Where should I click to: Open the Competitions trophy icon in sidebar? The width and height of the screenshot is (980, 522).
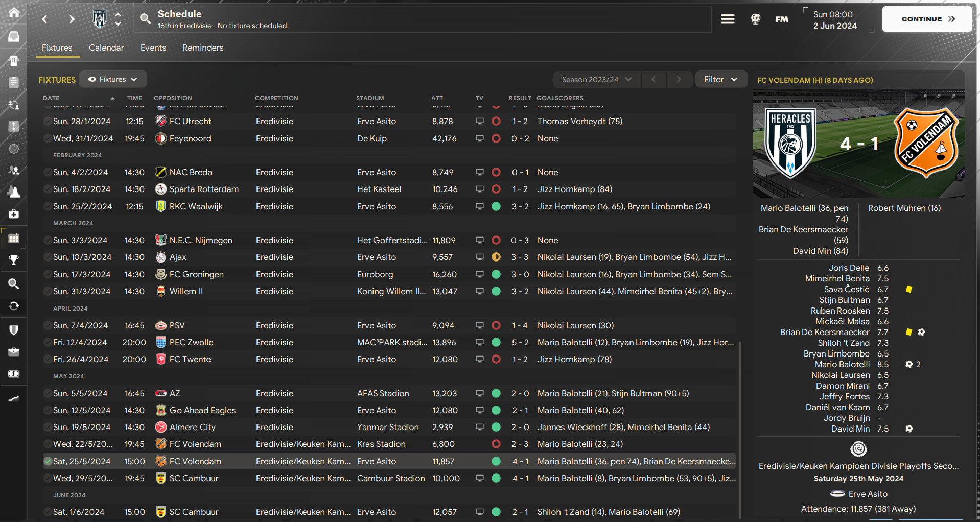tap(14, 260)
